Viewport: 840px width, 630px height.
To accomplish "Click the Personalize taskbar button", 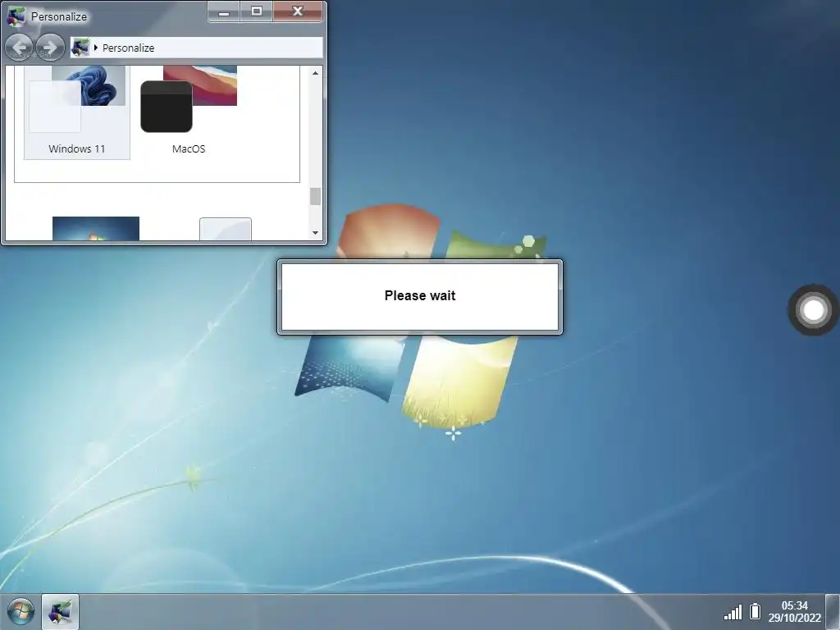I will click(60, 612).
